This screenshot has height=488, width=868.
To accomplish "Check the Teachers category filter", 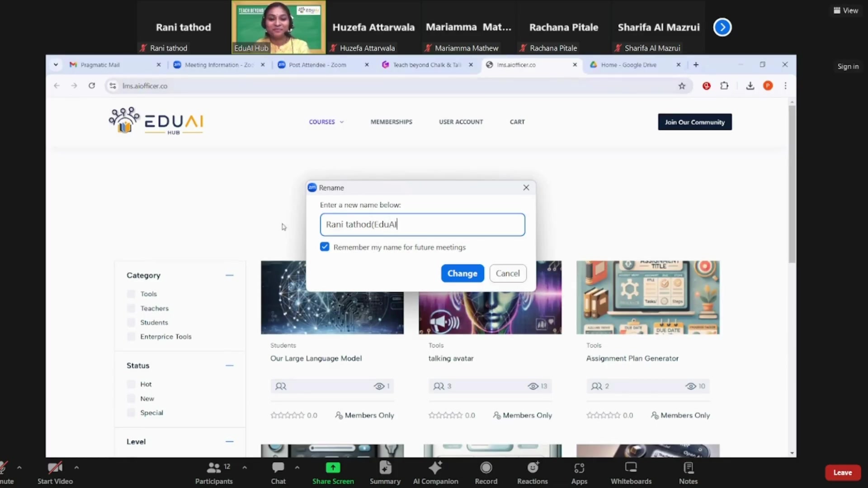I will pos(131,308).
